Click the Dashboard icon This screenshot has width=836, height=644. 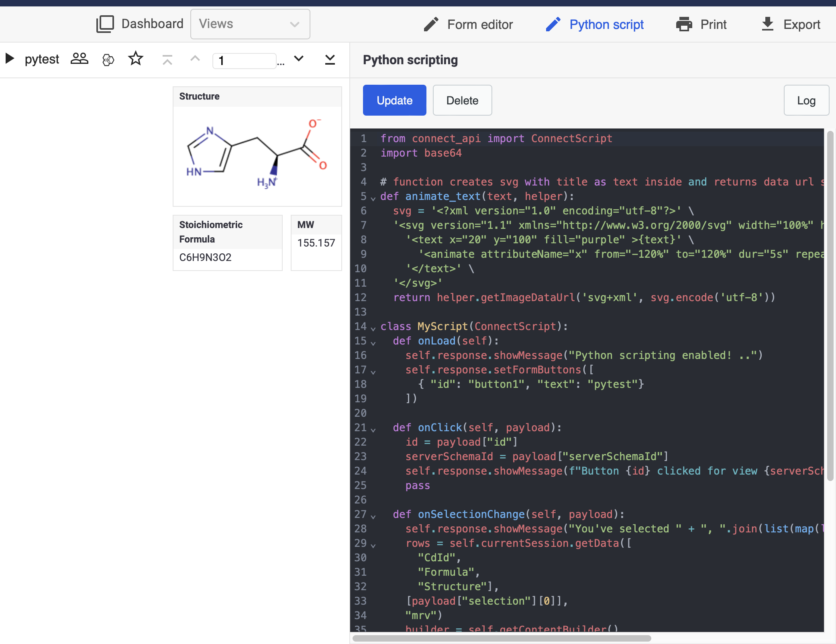point(105,24)
